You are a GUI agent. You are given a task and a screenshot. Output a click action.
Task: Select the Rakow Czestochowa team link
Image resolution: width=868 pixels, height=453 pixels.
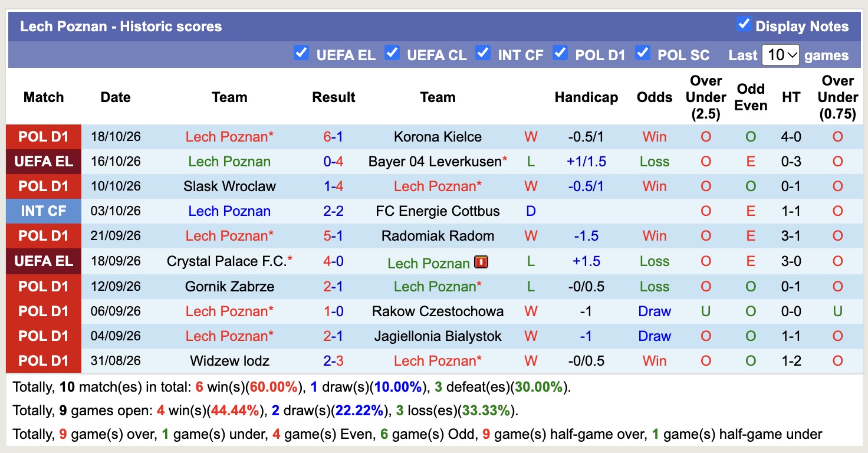click(x=438, y=311)
